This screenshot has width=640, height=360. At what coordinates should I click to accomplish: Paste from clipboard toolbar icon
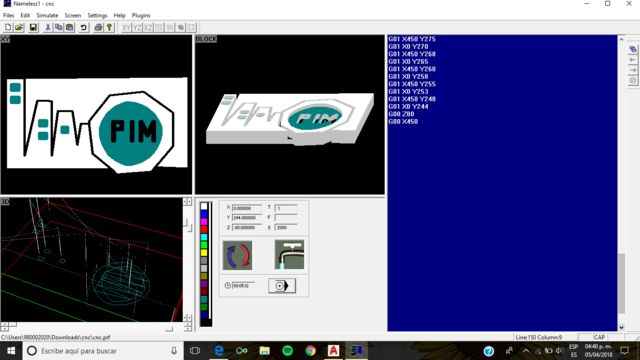[70, 27]
